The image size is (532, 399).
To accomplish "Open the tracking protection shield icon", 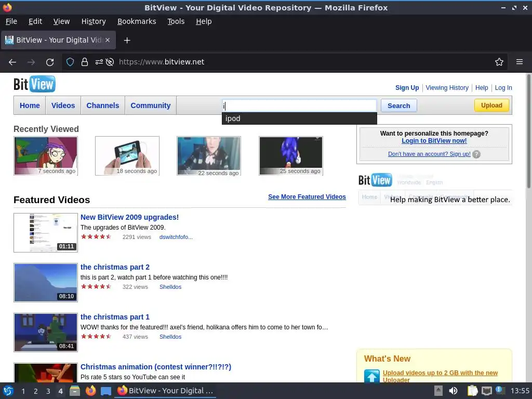I will 70,62.
